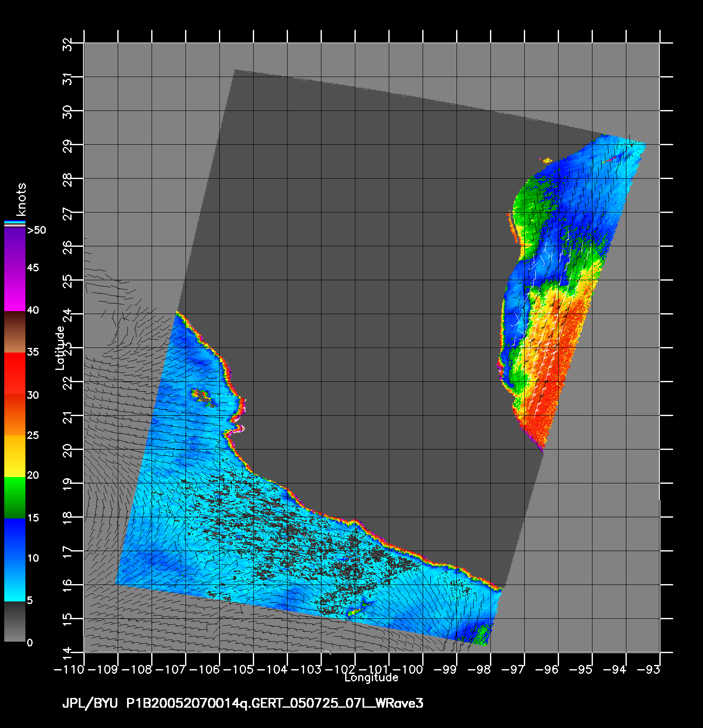Click the "32" latitude tick label
This screenshot has height=728, width=703.
[x=67, y=44]
